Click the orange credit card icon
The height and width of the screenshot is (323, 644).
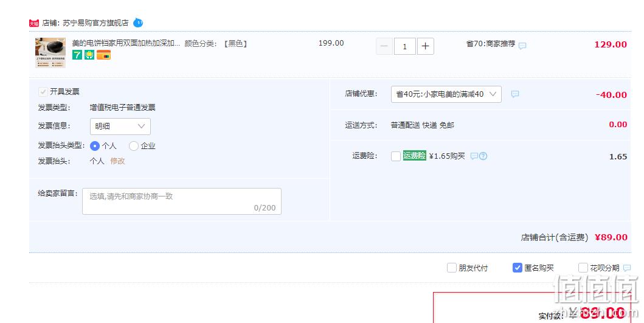pyautogui.click(x=103, y=55)
